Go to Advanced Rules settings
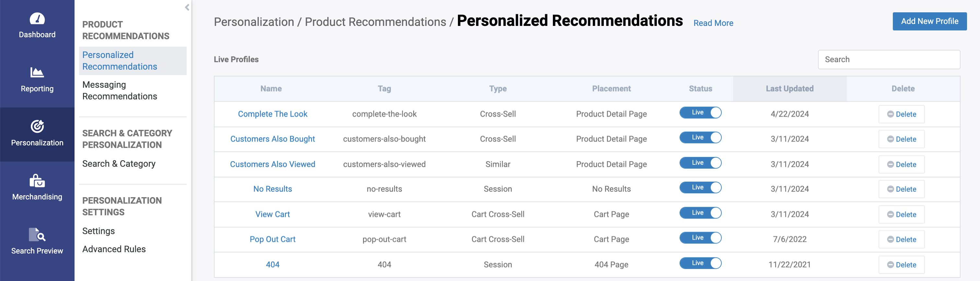The image size is (980, 281). tap(114, 249)
